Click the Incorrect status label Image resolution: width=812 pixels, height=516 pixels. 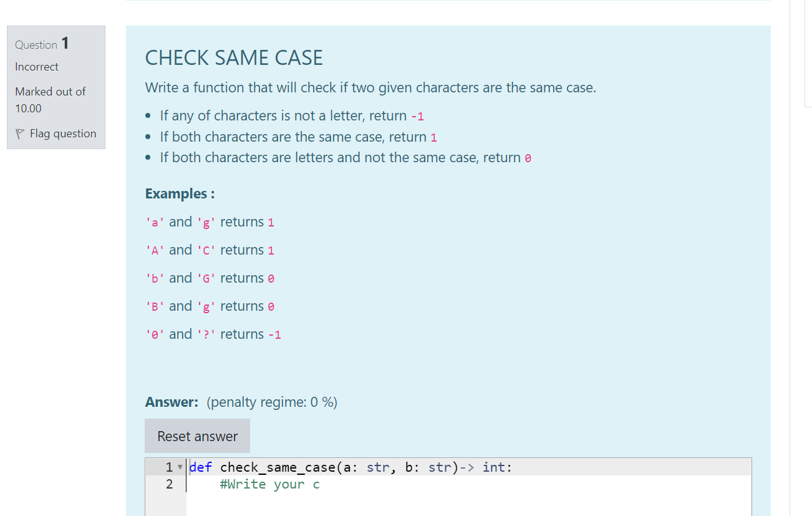(36, 66)
